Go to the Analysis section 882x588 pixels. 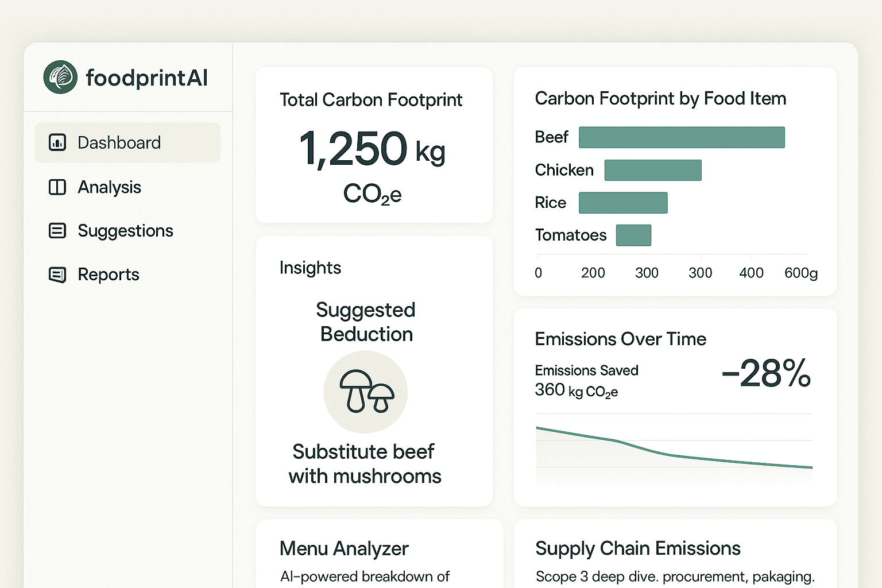coord(109,187)
